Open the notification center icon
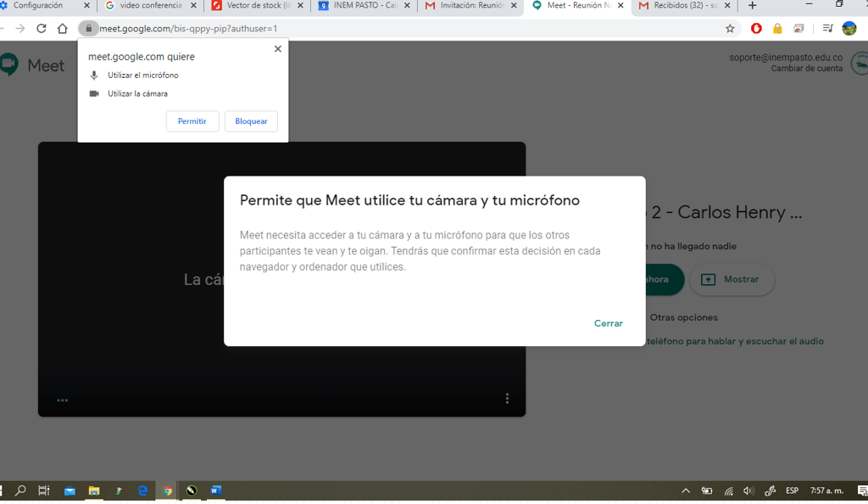 click(861, 490)
